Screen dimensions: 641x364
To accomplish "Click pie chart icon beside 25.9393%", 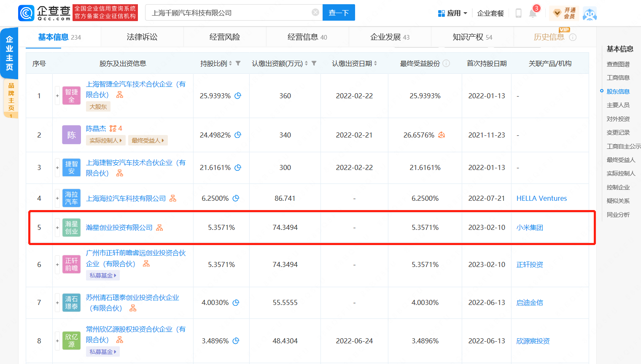I will [238, 96].
